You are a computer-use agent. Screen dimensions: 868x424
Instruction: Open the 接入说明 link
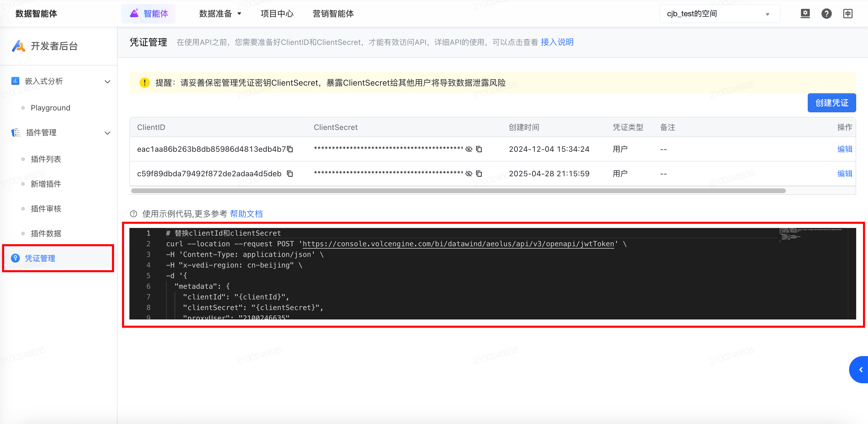[x=557, y=42]
